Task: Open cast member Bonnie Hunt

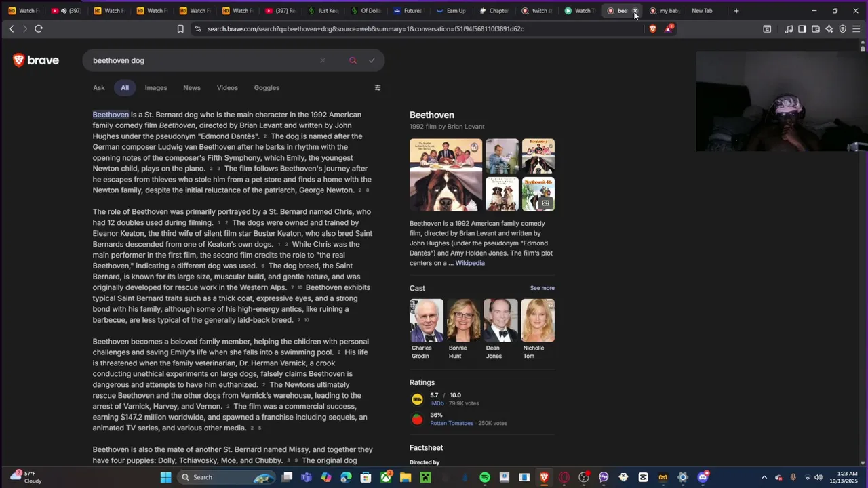Action: click(x=463, y=329)
